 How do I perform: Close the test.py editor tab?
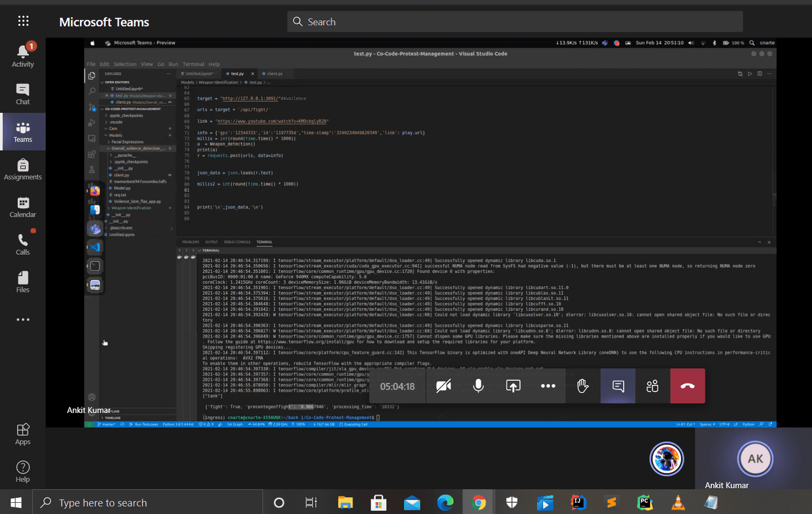point(253,74)
